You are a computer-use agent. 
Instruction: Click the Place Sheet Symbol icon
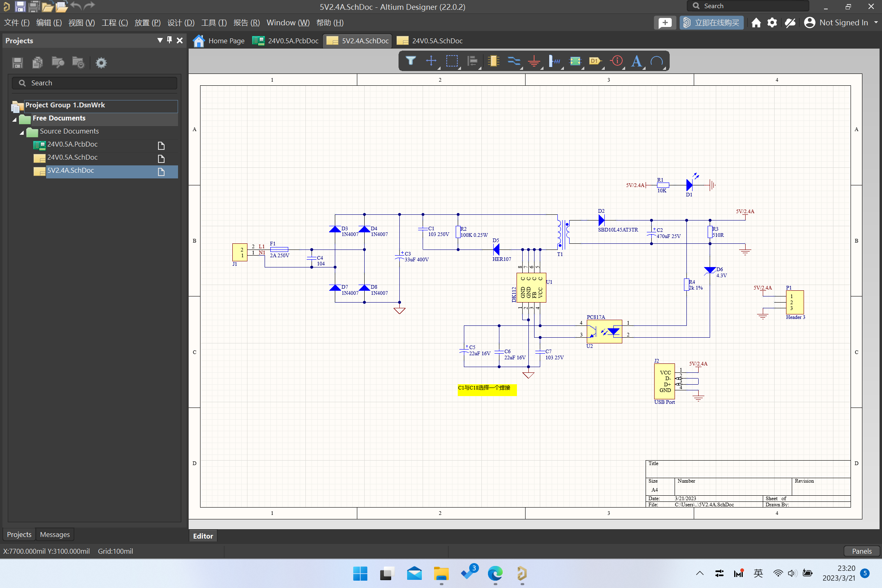pyautogui.click(x=575, y=61)
